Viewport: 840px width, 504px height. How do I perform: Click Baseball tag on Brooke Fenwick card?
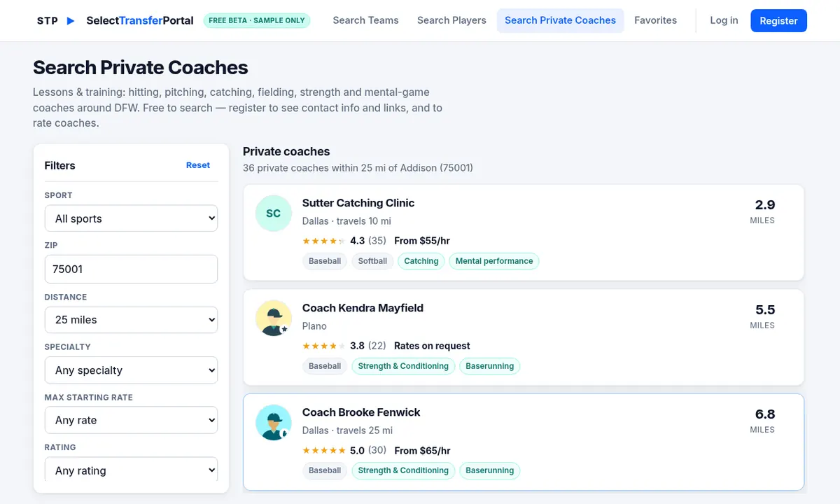[325, 470]
